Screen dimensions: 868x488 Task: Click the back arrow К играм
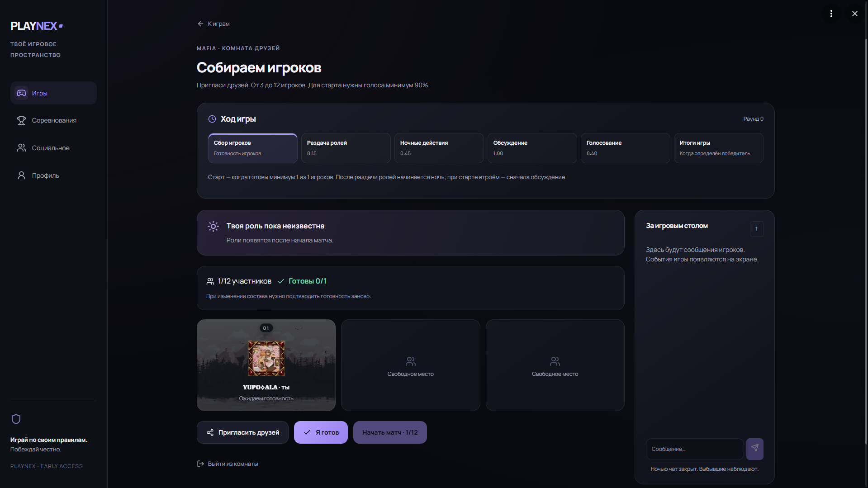click(x=213, y=24)
